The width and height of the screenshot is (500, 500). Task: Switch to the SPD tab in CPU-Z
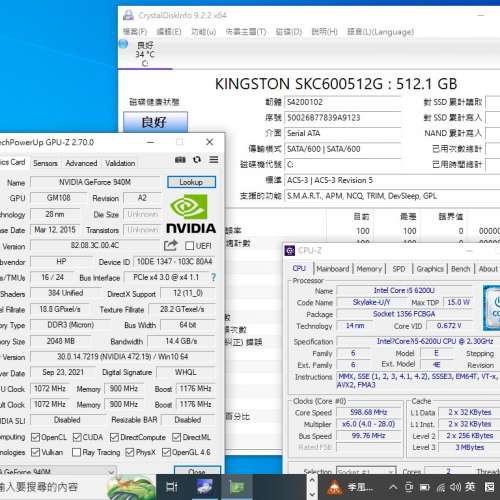coord(399,269)
